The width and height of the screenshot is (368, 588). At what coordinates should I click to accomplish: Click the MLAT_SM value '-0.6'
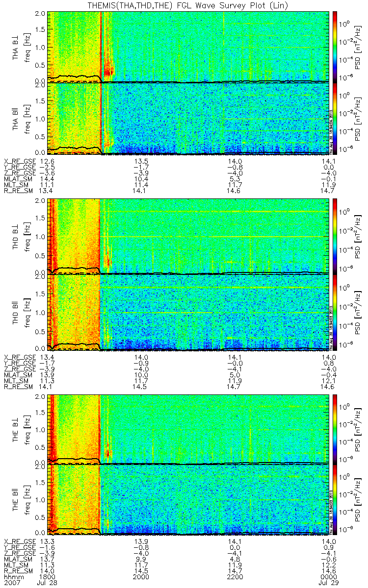(329, 560)
